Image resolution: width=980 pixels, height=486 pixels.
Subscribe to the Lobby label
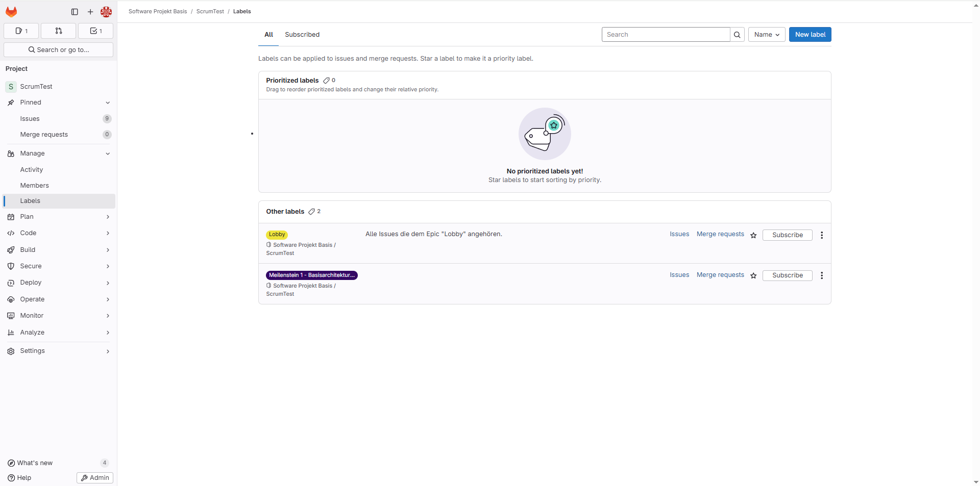[787, 235]
